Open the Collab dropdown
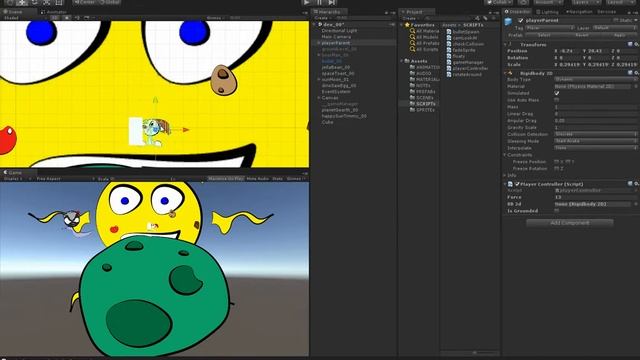Image resolution: width=640 pixels, height=360 pixels. coord(498,2)
